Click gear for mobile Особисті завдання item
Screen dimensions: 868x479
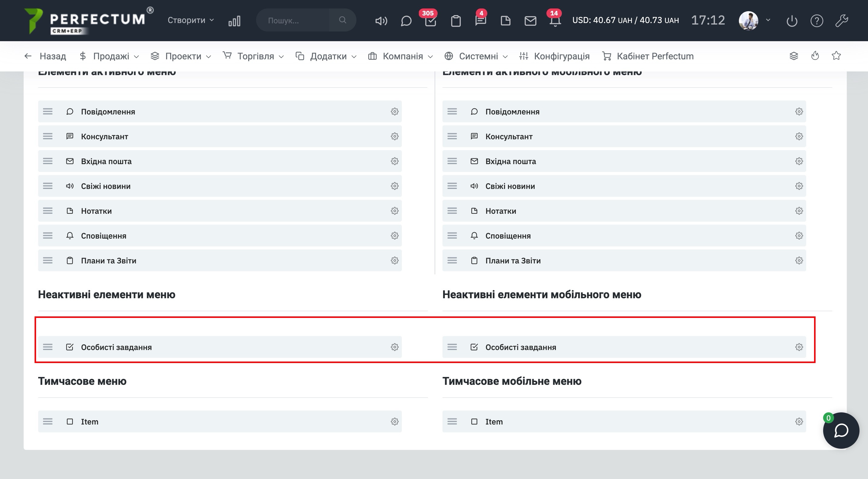click(x=799, y=347)
